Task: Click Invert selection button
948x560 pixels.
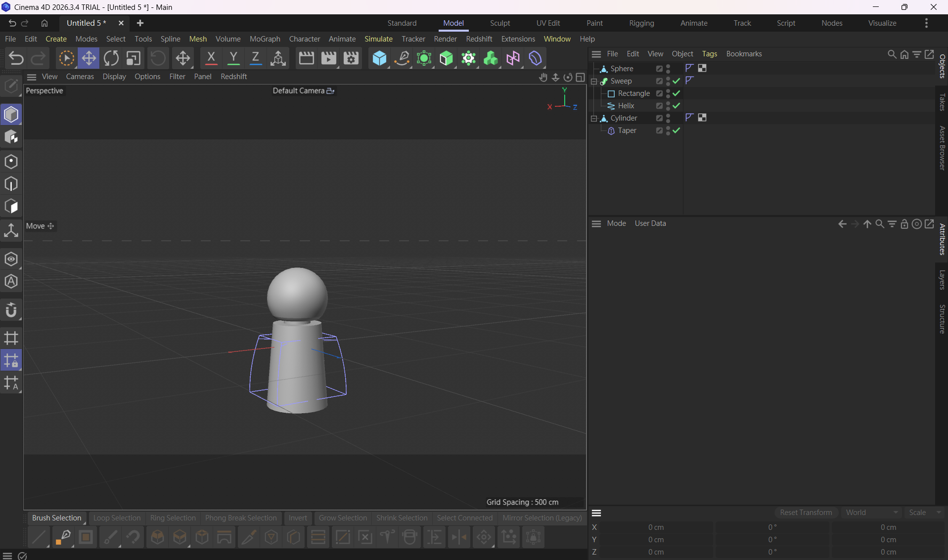Action: 298,518
